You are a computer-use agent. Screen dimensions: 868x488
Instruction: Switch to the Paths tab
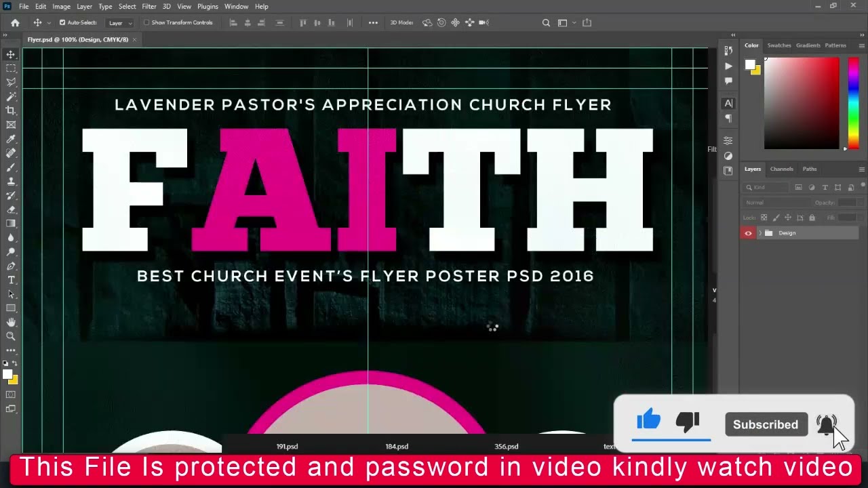point(810,169)
